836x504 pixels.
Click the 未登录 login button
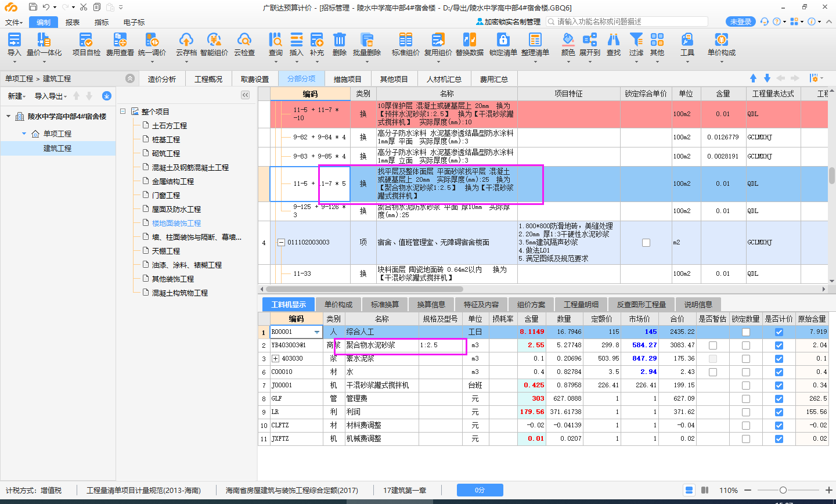pos(741,21)
